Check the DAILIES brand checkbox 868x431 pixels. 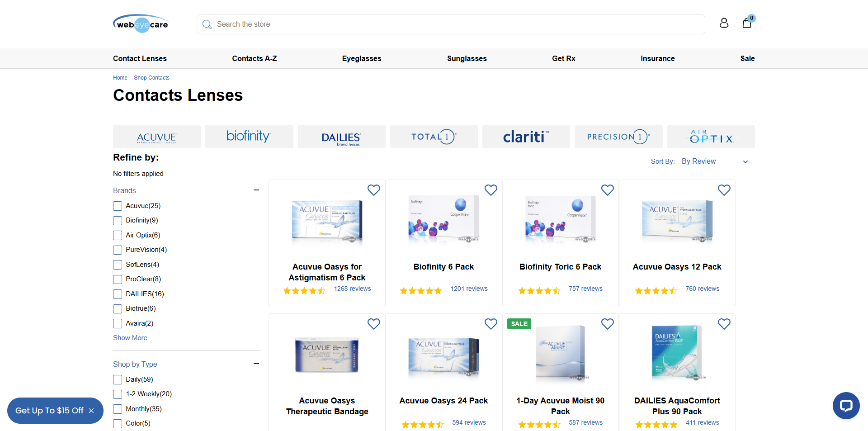(117, 294)
